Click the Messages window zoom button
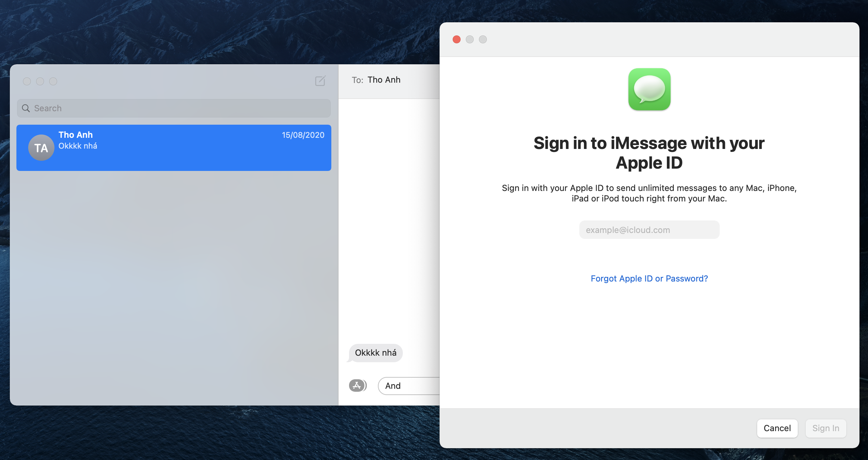Screen dimensions: 868x460 [53, 81]
